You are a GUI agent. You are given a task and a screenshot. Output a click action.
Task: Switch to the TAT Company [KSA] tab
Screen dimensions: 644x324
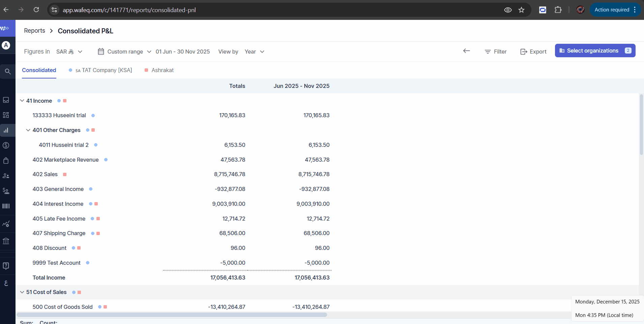coord(103,70)
